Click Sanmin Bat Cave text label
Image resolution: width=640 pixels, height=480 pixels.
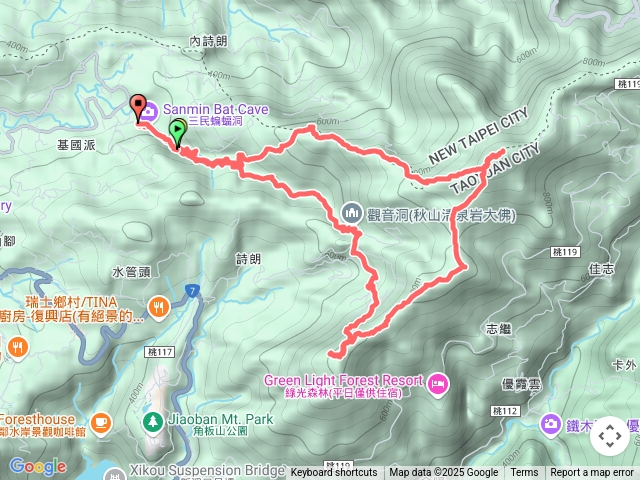click(216, 109)
